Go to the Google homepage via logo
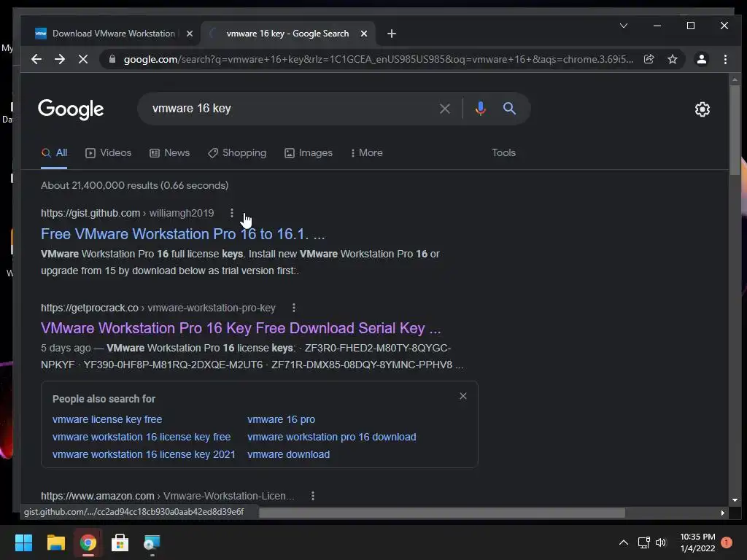This screenshot has width=747, height=560. pyautogui.click(x=71, y=109)
